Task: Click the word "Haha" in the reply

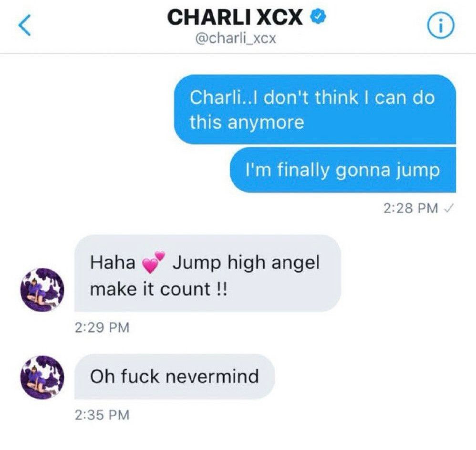Action: (113, 263)
